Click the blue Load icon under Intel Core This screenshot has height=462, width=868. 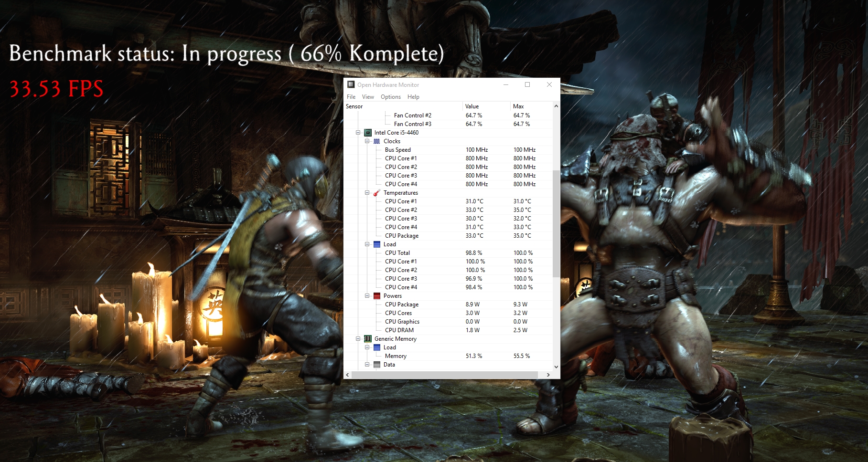tap(377, 244)
